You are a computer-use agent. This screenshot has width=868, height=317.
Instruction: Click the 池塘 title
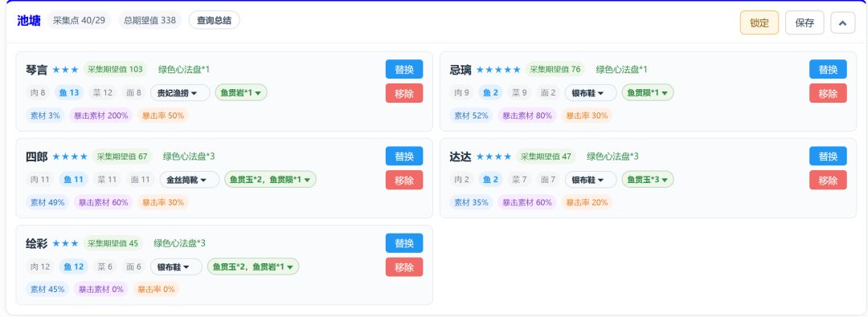tap(29, 21)
